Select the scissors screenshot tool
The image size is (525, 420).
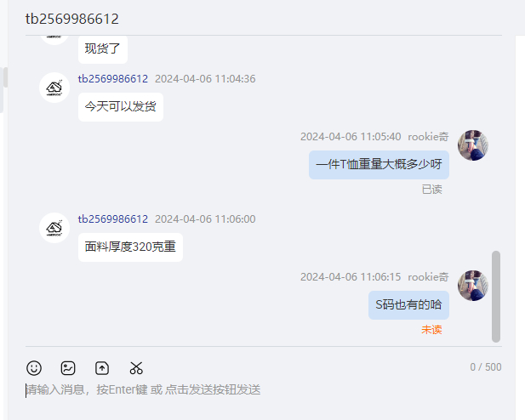(x=136, y=368)
